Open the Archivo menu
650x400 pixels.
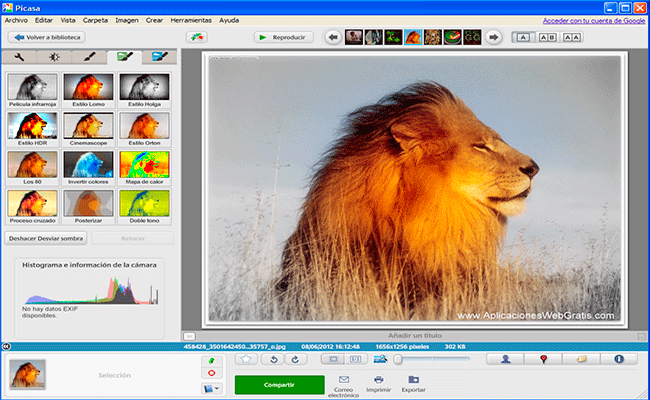[16, 20]
